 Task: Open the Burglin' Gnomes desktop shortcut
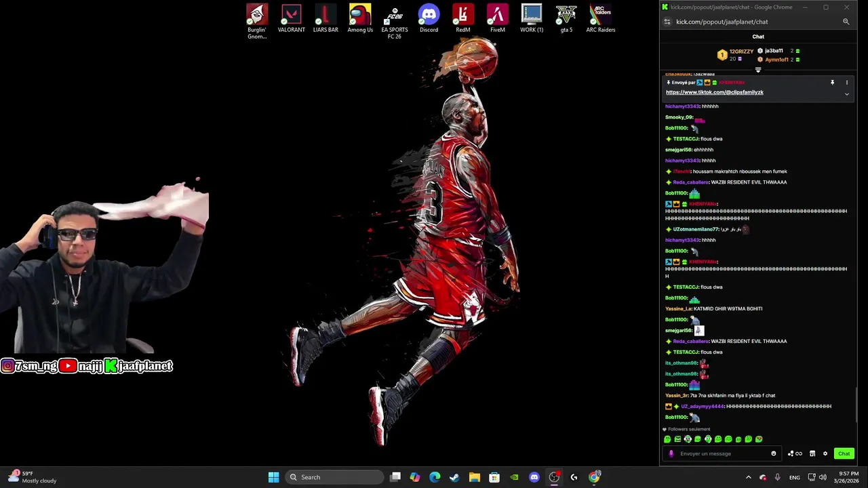pos(257,21)
